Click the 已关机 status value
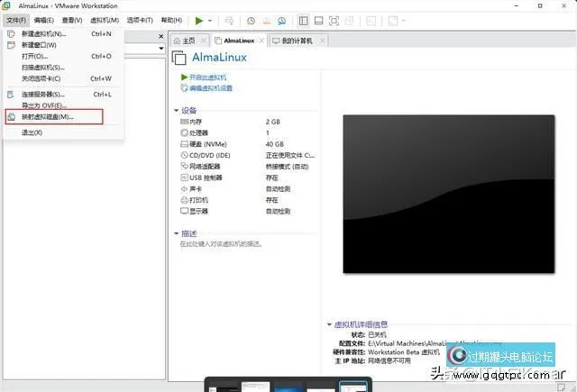Viewport: 577px width, 392px height. click(377, 334)
